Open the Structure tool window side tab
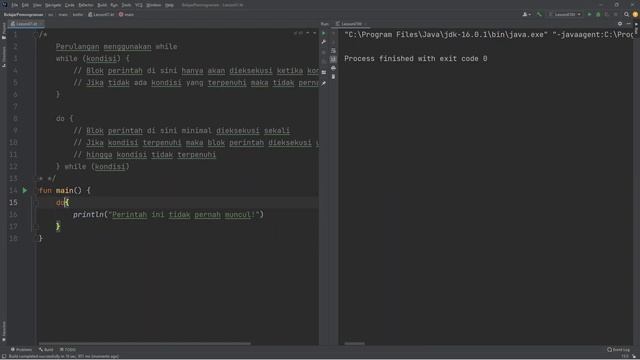 4,56
